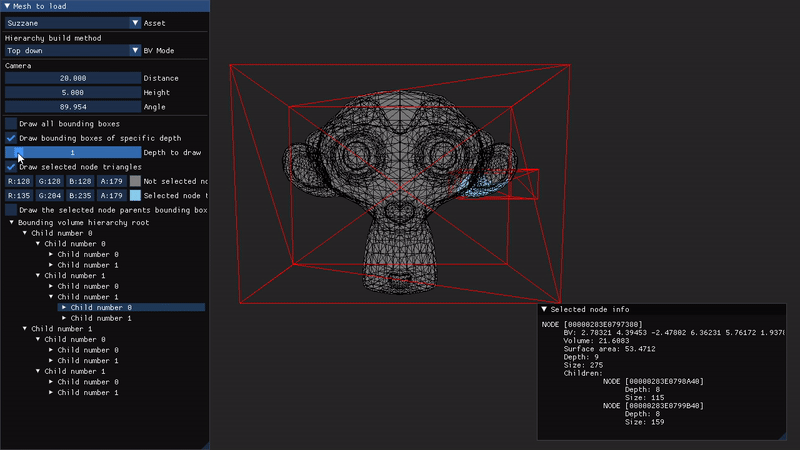Screen dimensions: 800x450
Task: Open the gray Not selected node color swatch
Action: pyautogui.click(x=135, y=181)
